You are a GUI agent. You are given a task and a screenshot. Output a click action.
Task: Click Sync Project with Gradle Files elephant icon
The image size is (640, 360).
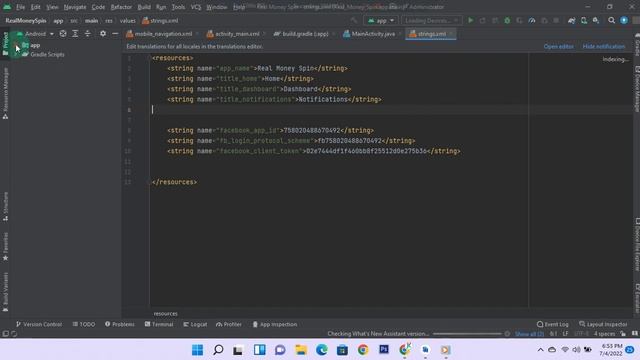coord(571,20)
